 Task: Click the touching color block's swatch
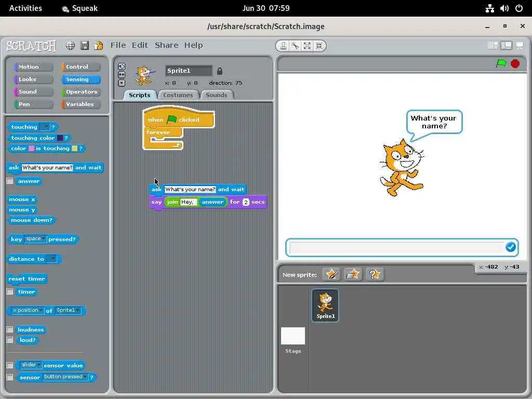click(x=60, y=138)
